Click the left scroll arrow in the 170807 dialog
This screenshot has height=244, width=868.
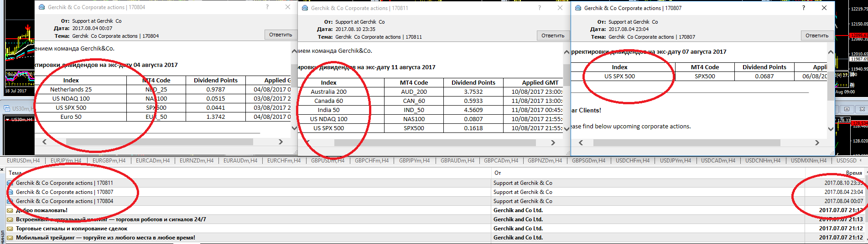click(581, 142)
